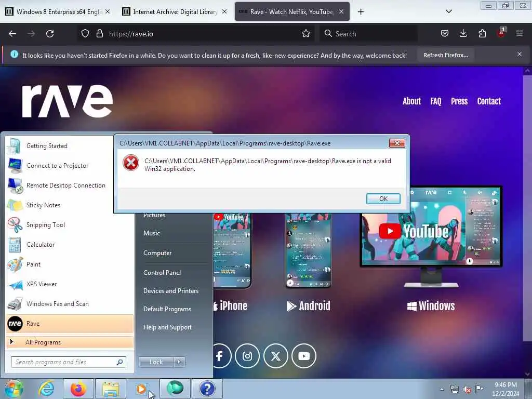Open Rave's X social icon
Screen dimensions: 532x399
pyautogui.click(x=275, y=356)
